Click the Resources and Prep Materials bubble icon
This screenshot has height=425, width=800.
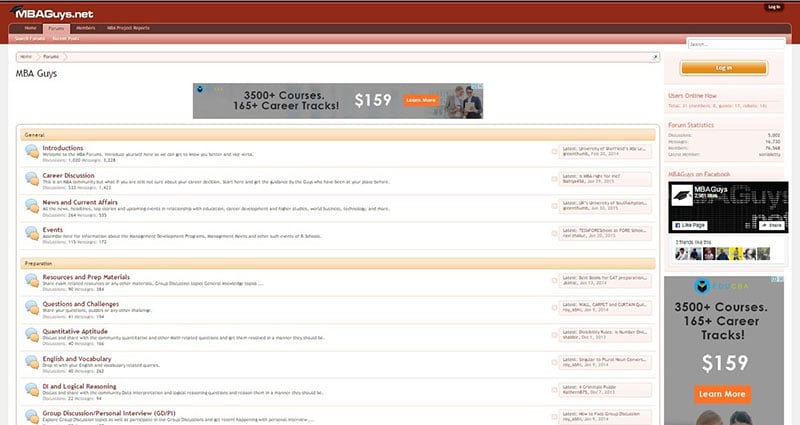click(x=32, y=281)
